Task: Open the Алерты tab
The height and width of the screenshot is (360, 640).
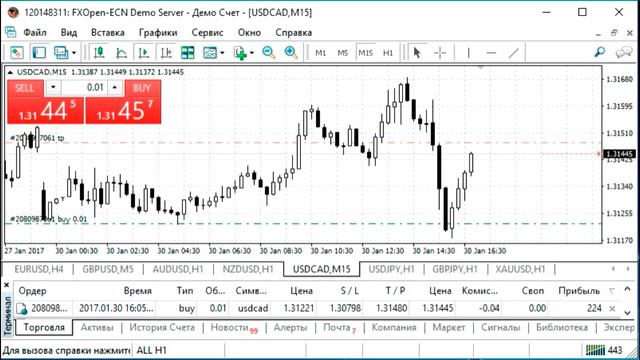Action: [x=290, y=327]
